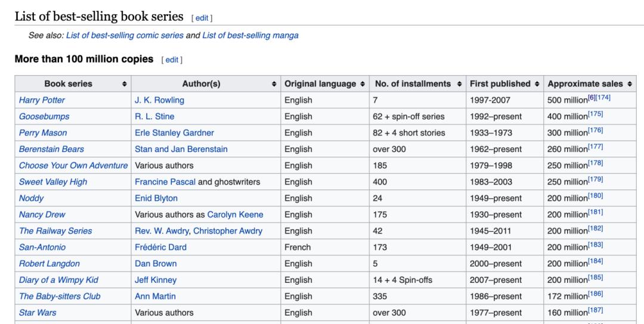Click sort icon for No. of installments
The image size is (644, 324).
point(459,84)
